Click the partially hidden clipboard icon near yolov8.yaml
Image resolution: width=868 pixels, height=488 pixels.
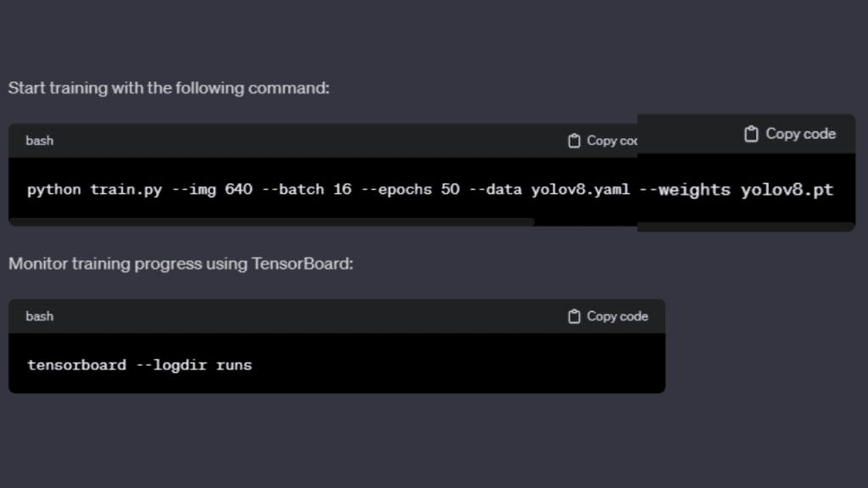pos(573,141)
